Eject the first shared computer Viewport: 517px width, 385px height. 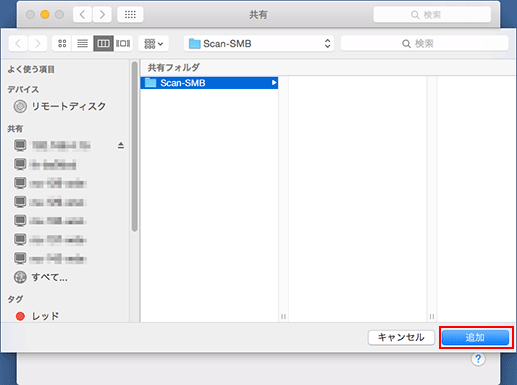coord(121,145)
